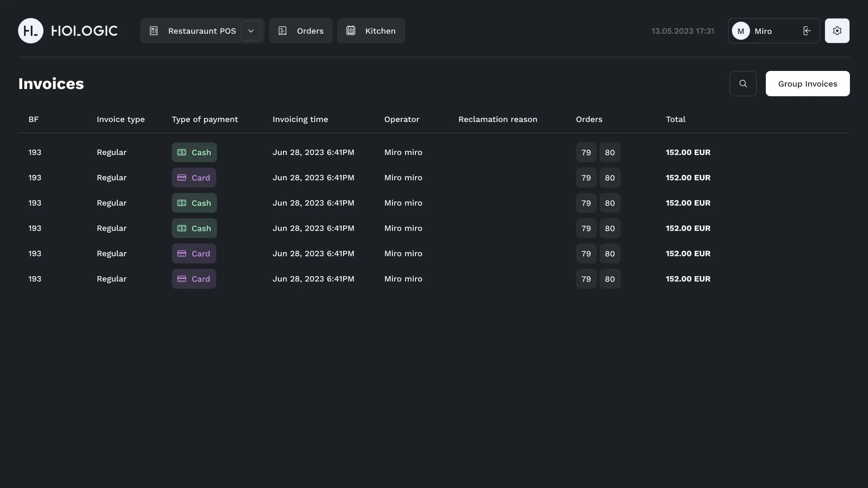Click the search magnifier icon next to Group Invoices
Image resolution: width=868 pixels, height=488 pixels.
pos(743,83)
